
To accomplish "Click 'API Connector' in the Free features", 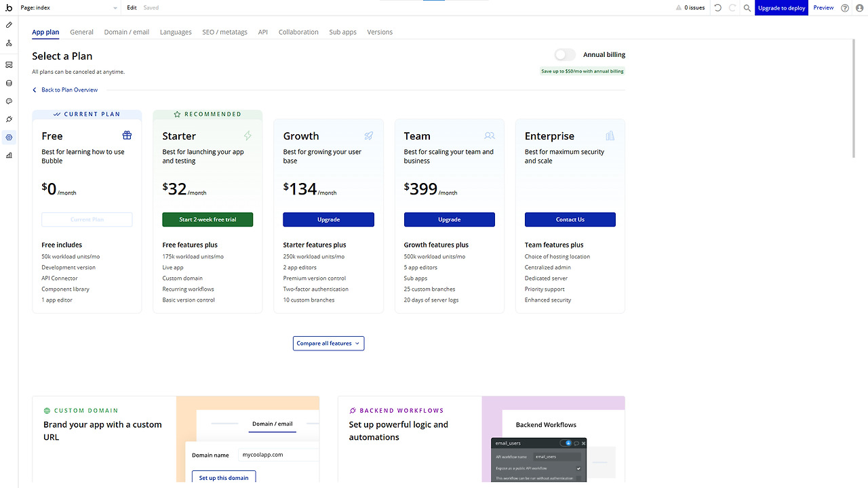I will tap(60, 279).
